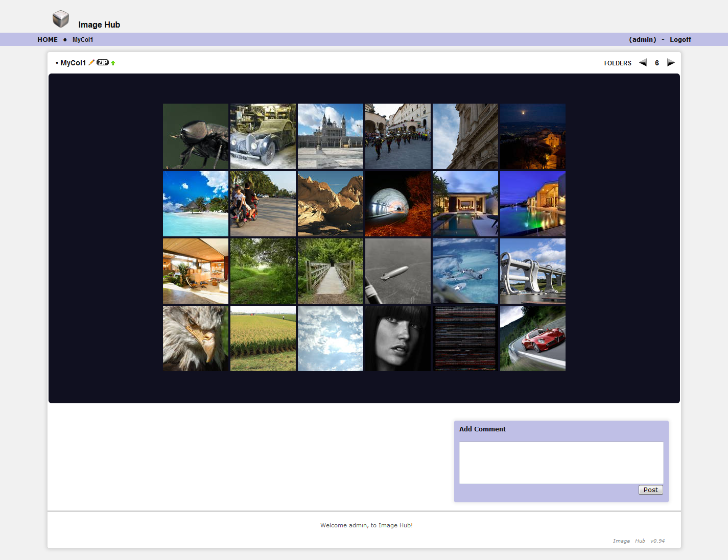The width and height of the screenshot is (728, 560).
Task: Open the fly macro photo thumbnail
Action: click(196, 136)
